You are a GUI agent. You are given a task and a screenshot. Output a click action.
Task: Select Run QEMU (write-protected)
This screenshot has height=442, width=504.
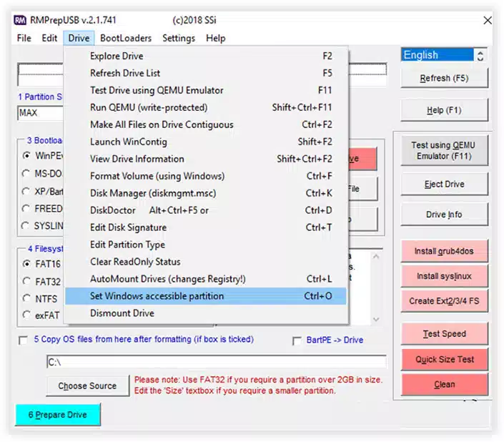pyautogui.click(x=206, y=107)
